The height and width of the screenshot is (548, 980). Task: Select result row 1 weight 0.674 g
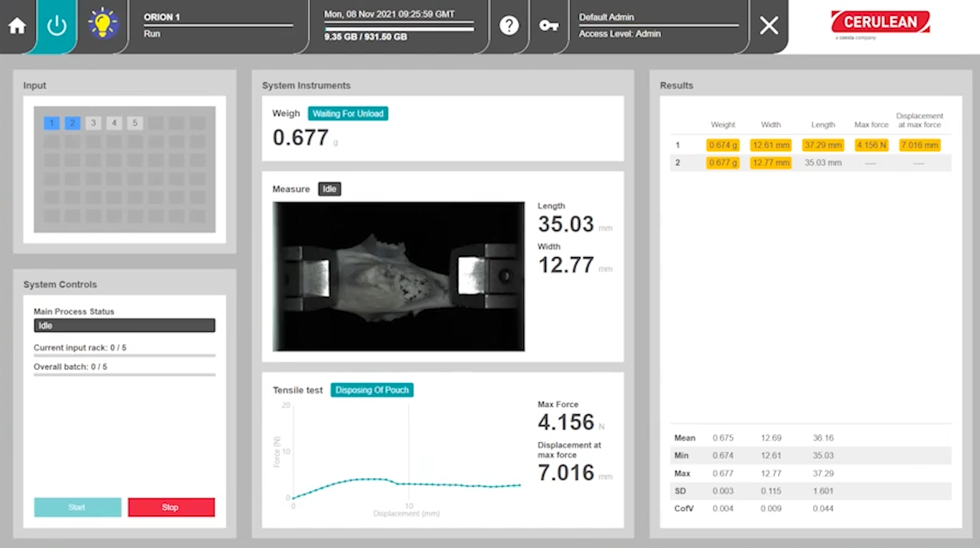(723, 145)
